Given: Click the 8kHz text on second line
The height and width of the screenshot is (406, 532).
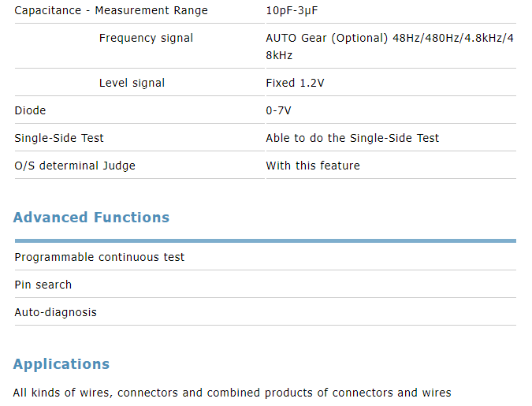Looking at the screenshot, I should click(279, 55).
